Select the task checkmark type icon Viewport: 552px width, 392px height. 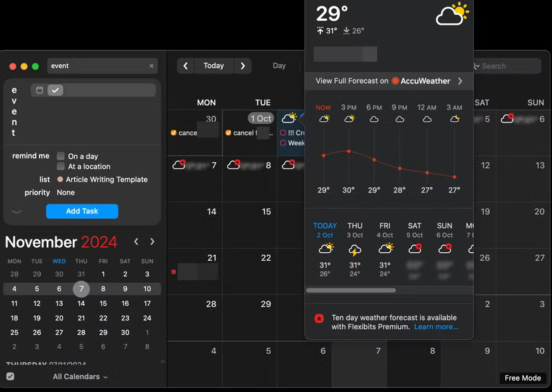56,90
